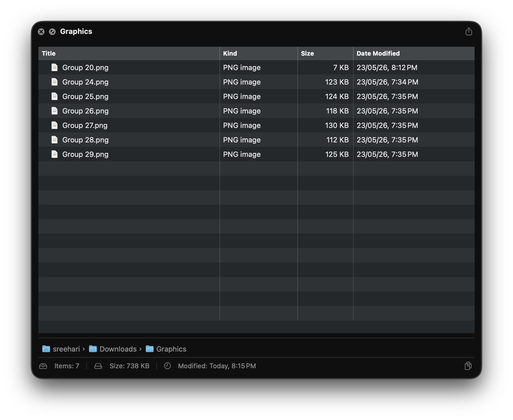The image size is (513, 420).
Task: Go to sreehari in the path bar
Action: [x=66, y=349]
